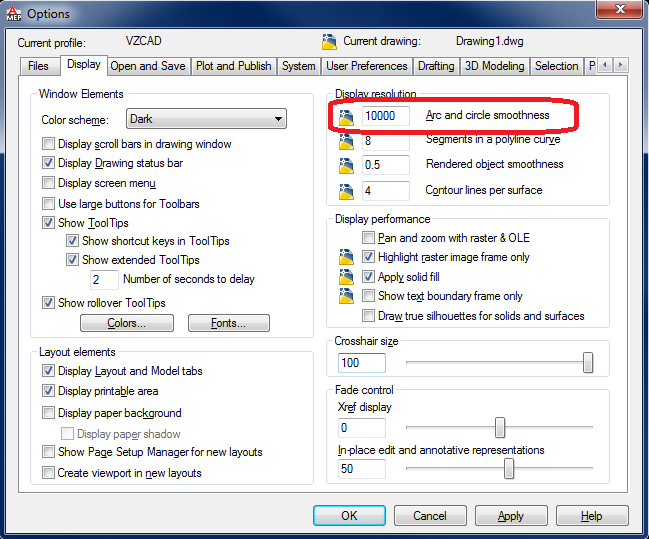Click drawing icon next to Segments in a polyline curve
Viewport: 649px width, 539px height.
[x=346, y=142]
